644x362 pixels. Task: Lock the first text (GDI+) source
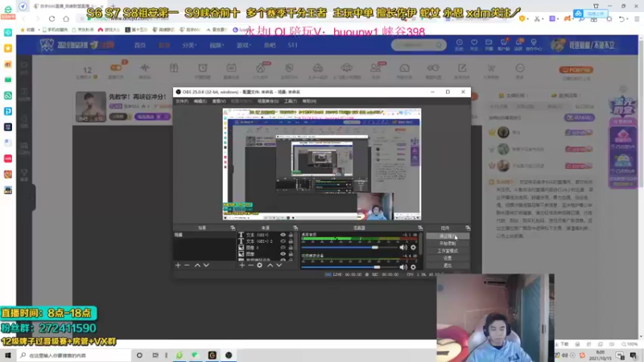click(x=291, y=235)
